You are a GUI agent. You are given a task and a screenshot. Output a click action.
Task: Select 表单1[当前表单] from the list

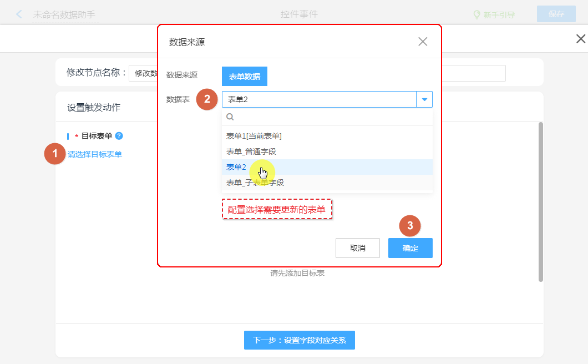[254, 136]
